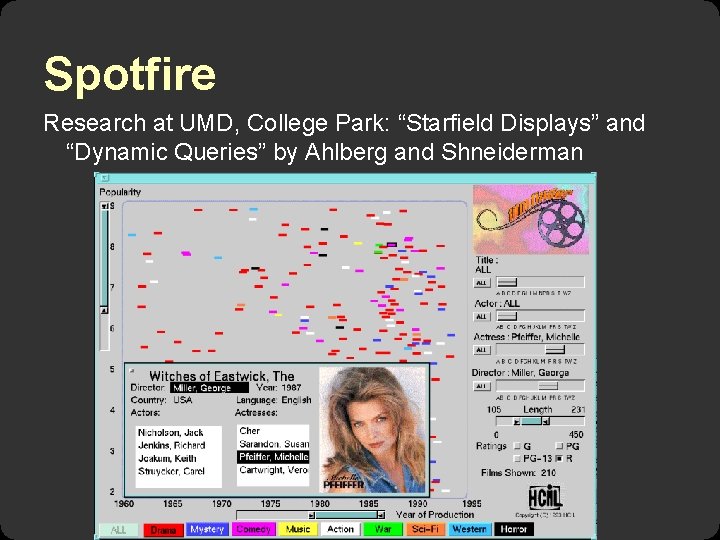Screen dimensions: 720x540
Task: Click the Length slider right arrow handle
Action: tap(546, 422)
